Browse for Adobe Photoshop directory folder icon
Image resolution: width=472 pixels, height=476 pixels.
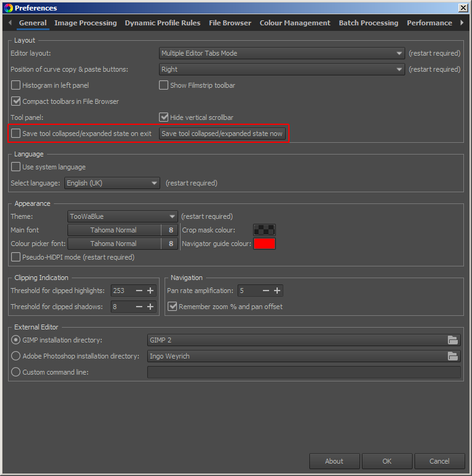(x=453, y=356)
